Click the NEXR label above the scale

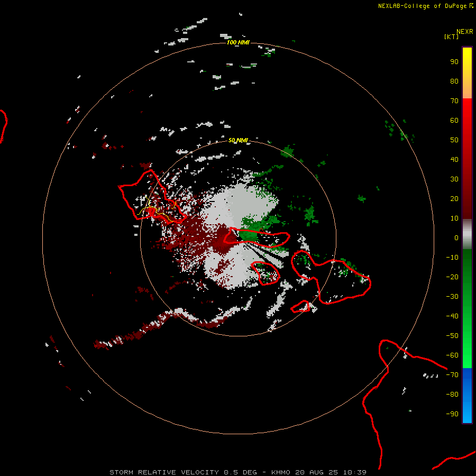click(465, 32)
